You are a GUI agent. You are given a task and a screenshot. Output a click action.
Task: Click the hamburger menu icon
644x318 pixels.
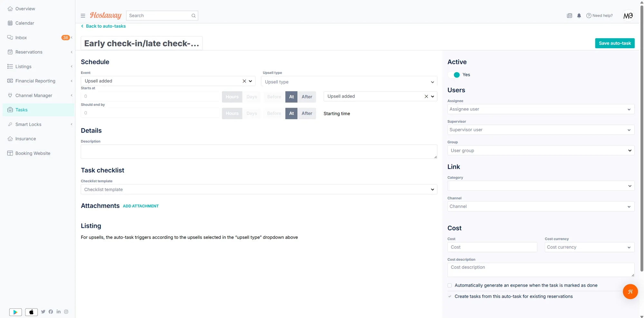pos(83,15)
